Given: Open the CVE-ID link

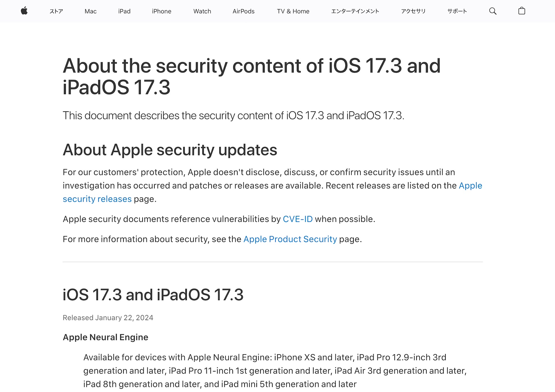Looking at the screenshot, I should pyautogui.click(x=297, y=219).
